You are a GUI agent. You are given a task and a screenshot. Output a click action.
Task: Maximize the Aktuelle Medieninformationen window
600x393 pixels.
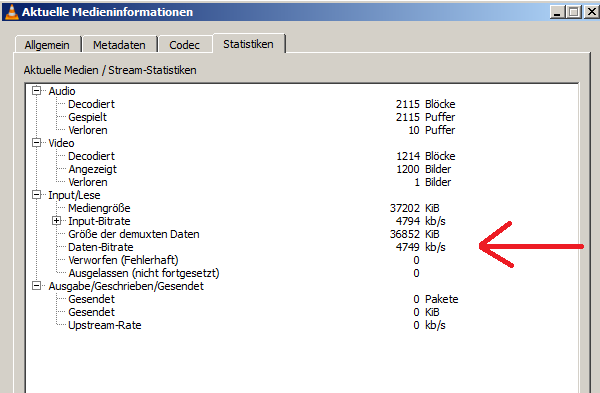click(574, 12)
